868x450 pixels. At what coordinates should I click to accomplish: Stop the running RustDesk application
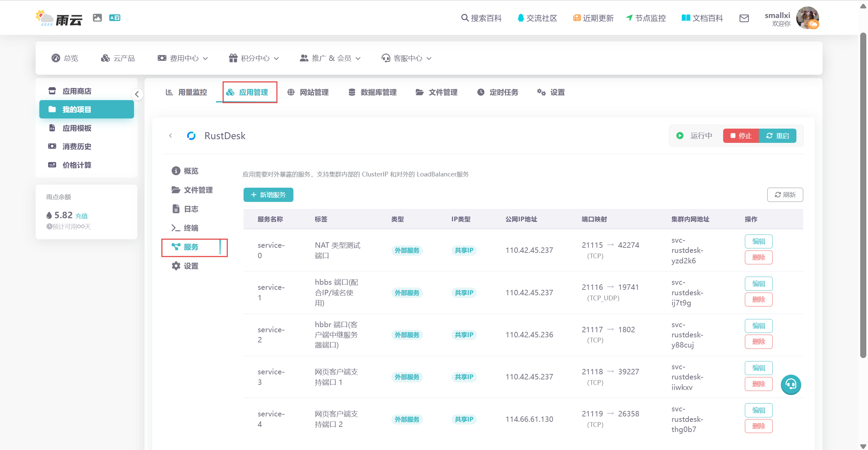tap(741, 136)
